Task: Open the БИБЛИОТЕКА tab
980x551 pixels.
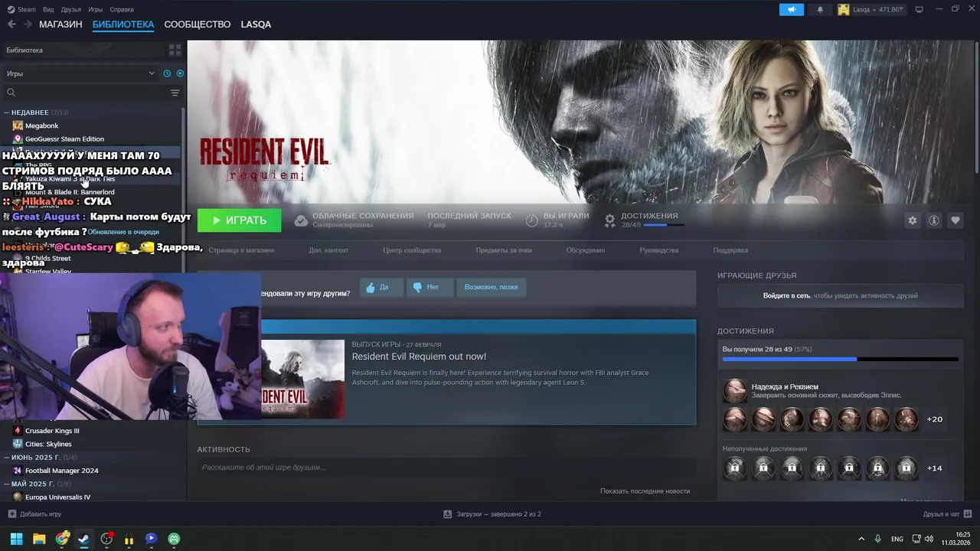Action: 123,24
